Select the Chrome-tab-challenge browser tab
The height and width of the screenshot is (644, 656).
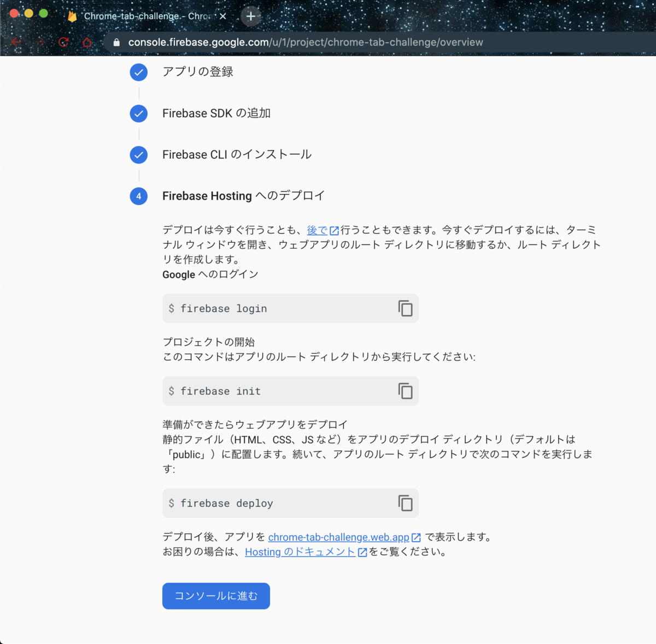tap(147, 16)
